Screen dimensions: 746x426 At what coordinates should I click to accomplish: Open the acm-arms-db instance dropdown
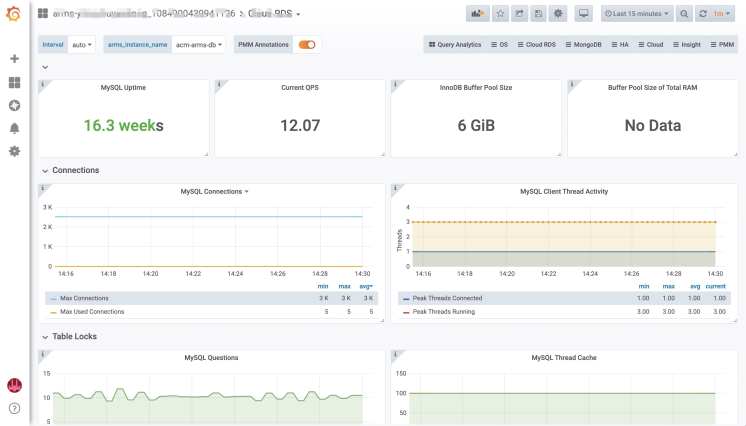point(198,45)
